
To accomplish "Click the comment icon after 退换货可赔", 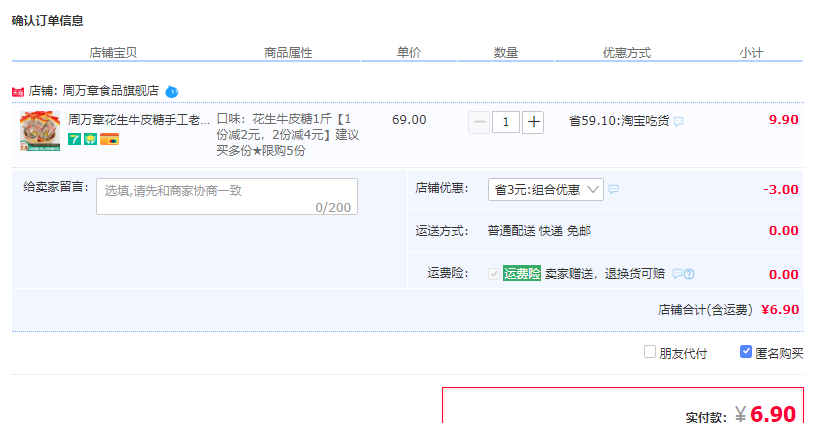I will click(x=677, y=274).
